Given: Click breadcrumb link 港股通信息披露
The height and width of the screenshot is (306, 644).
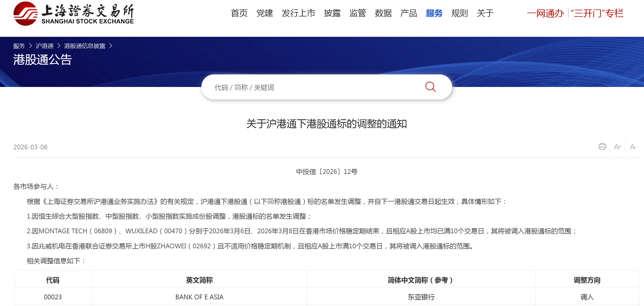Looking at the screenshot, I should [x=86, y=46].
